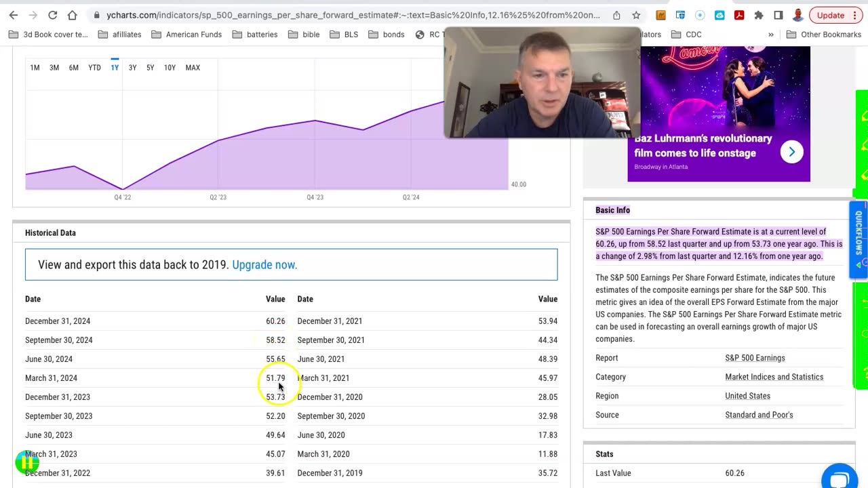Click the December 31, 2023 date
Screen dimensions: 868x488
point(58,397)
